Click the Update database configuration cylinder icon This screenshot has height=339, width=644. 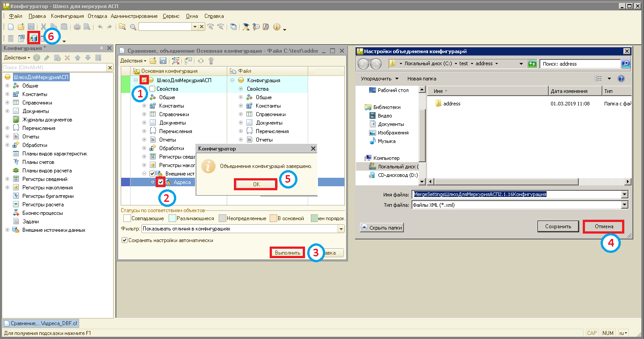click(x=34, y=38)
